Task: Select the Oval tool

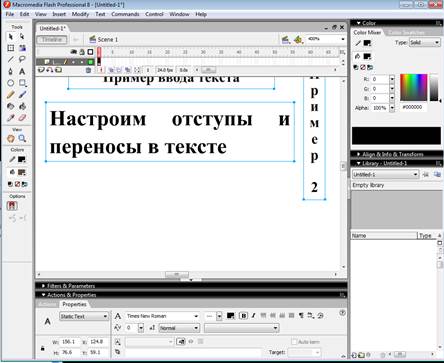Action: tap(11, 83)
